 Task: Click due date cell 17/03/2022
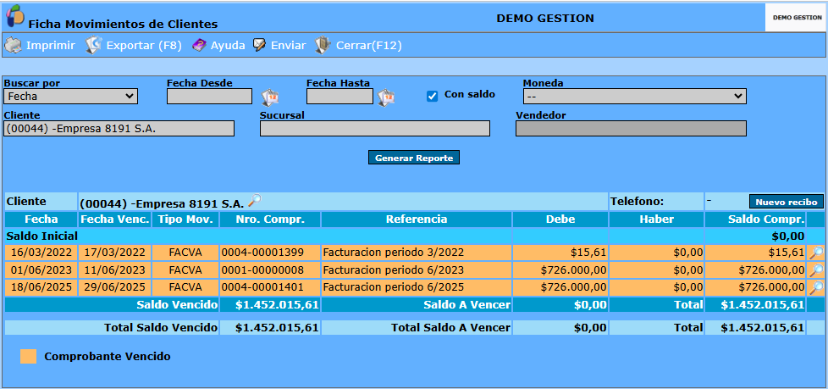(x=115, y=253)
